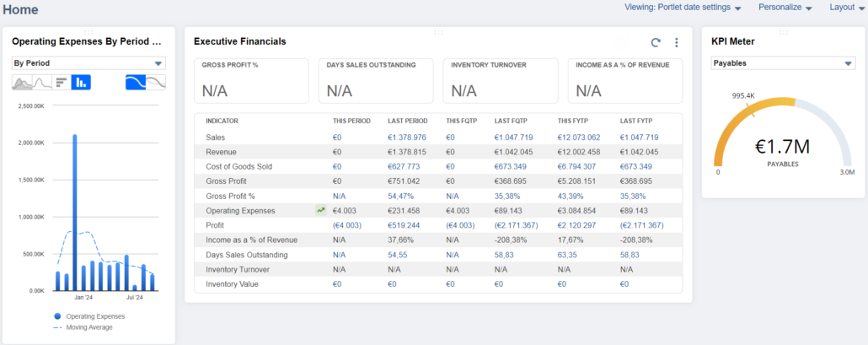Image resolution: width=868 pixels, height=345 pixels.
Task: Click the Operating Expenses legend dot
Action: click(x=57, y=316)
